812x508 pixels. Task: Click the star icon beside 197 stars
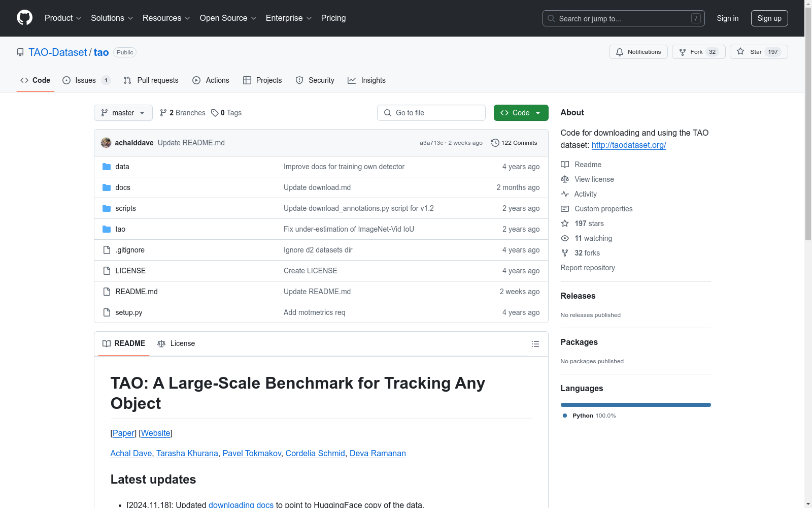tap(565, 224)
